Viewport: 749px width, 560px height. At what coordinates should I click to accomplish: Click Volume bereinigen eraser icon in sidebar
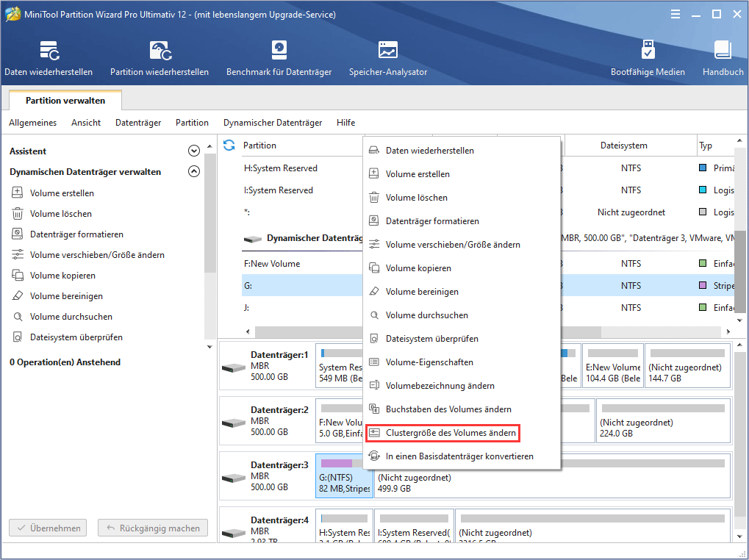(x=17, y=295)
